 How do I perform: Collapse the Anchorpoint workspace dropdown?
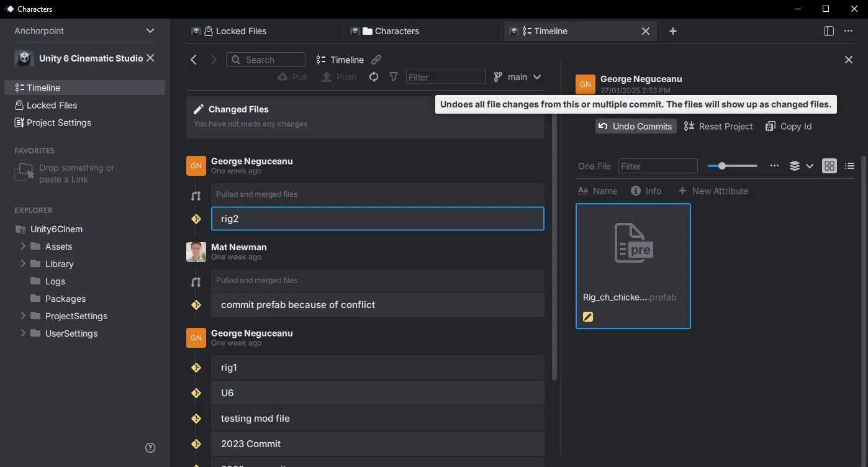coord(150,30)
